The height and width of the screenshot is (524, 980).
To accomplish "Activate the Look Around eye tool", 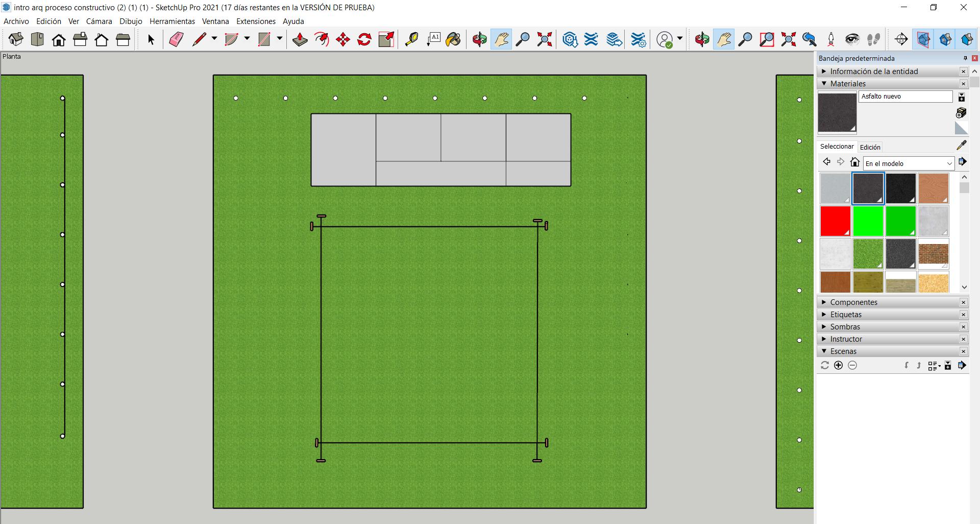I will [852, 39].
